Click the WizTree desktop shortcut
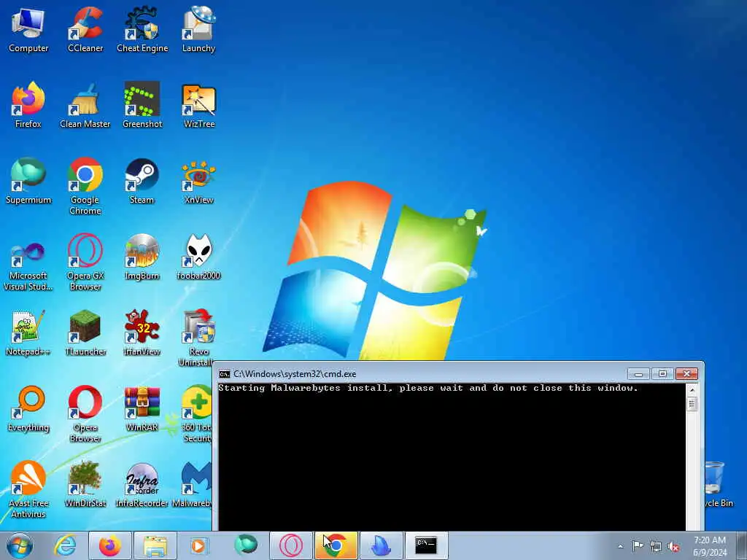Viewport: 747px width, 560px height. pyautogui.click(x=198, y=105)
